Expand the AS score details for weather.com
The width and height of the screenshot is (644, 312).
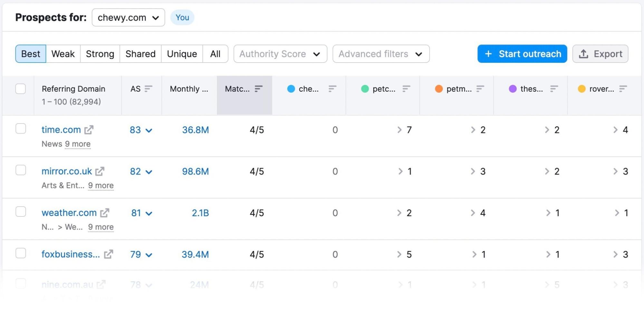tap(149, 213)
